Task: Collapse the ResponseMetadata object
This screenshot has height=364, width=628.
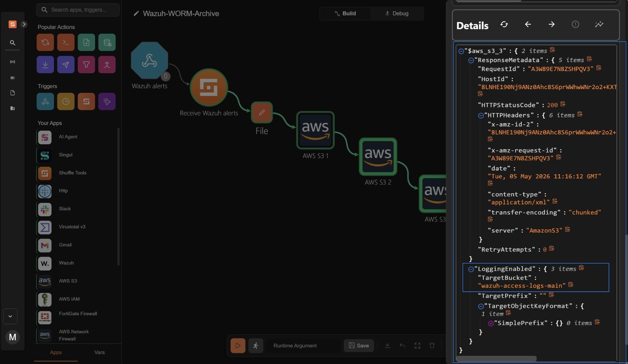Action: 471,61
